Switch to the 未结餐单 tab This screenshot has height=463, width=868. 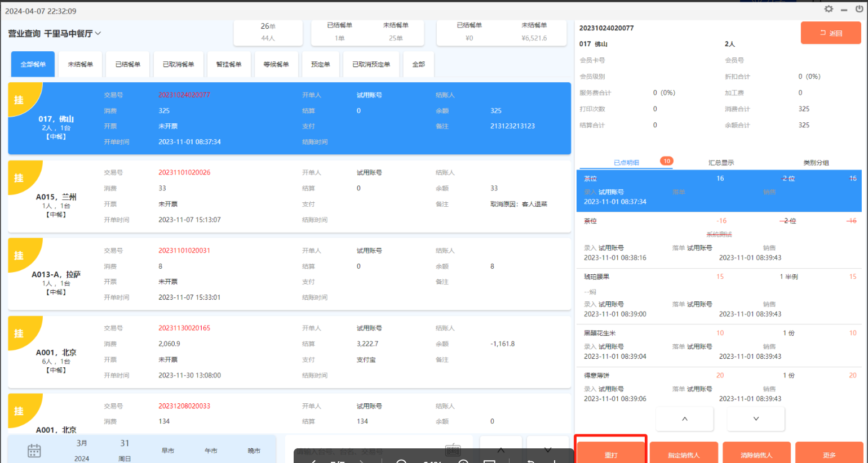[80, 64]
